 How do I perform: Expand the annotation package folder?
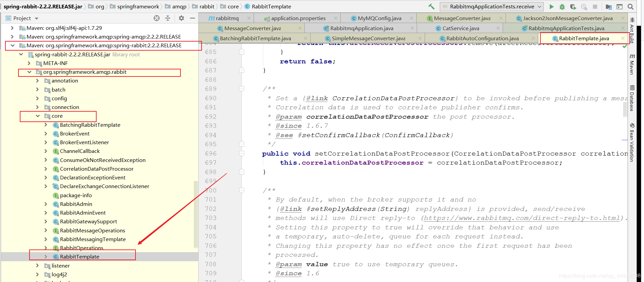(38, 80)
